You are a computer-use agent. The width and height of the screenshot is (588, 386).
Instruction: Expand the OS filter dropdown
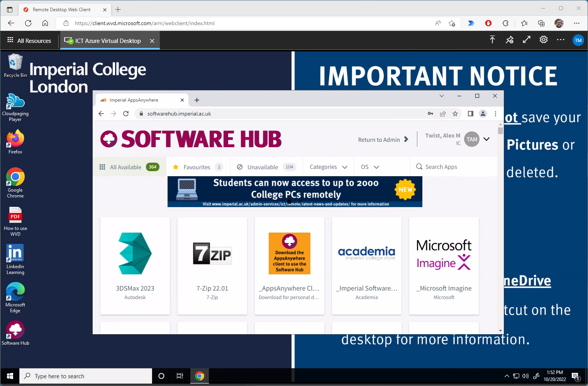coord(370,167)
